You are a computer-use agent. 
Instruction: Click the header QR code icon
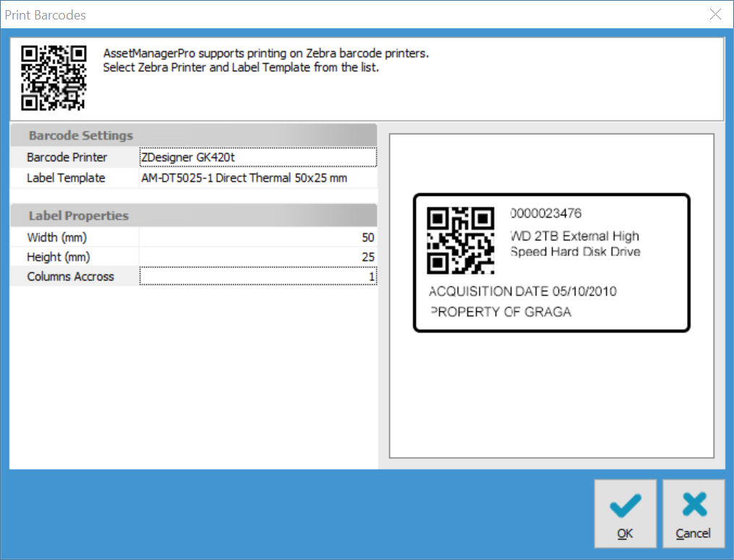[x=54, y=77]
